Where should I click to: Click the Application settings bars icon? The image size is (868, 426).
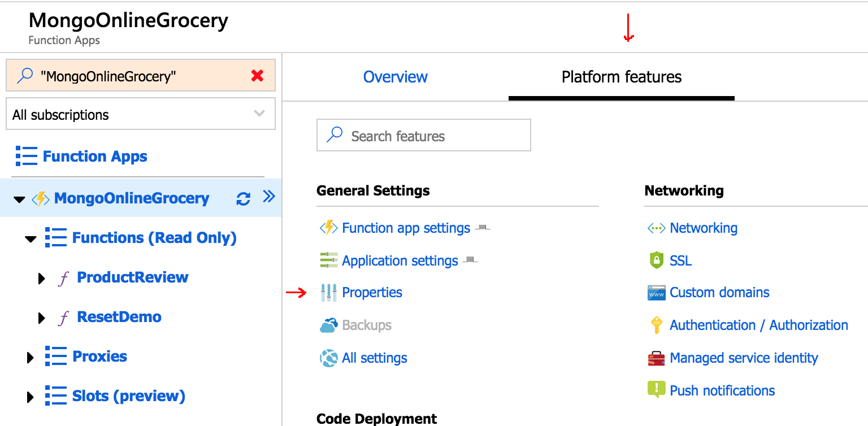(328, 260)
